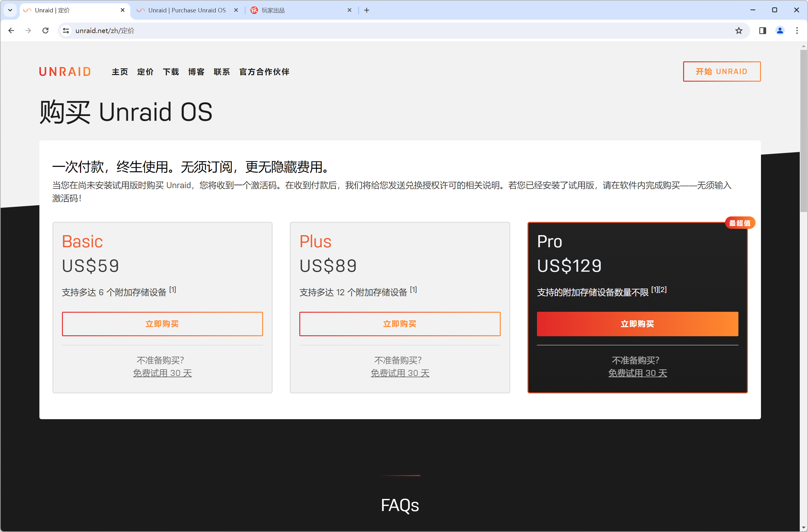Open the 定价 nav item
Viewport: 808px width, 532px height.
click(x=145, y=72)
